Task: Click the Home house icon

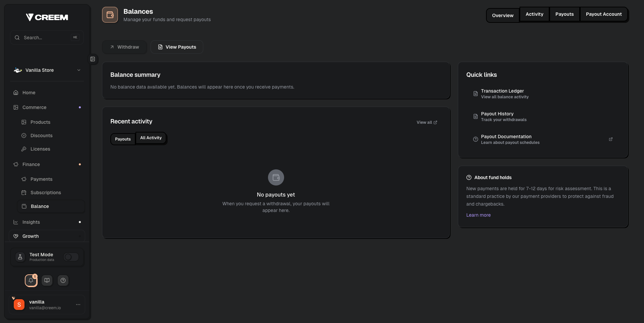Action: pyautogui.click(x=16, y=93)
